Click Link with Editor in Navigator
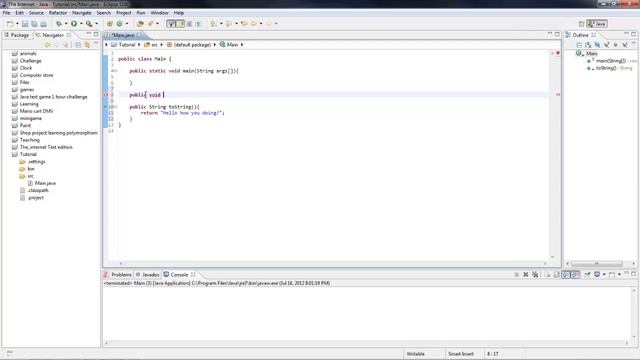The width and height of the screenshot is (640, 360). [x=87, y=44]
